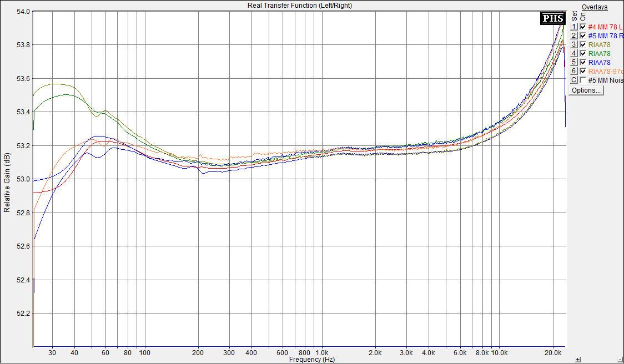The width and height of the screenshot is (624, 364).
Task: Enable the #5 MM Noise overlay checkbox
Action: click(x=583, y=80)
